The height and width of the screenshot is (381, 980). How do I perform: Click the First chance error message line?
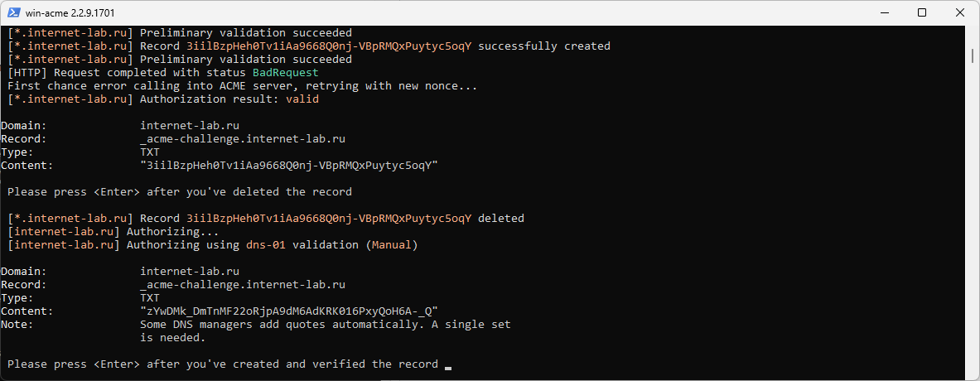(243, 85)
